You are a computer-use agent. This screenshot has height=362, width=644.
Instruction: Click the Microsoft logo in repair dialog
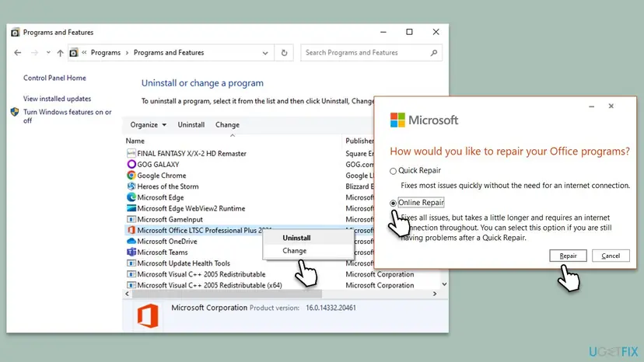[x=397, y=120]
